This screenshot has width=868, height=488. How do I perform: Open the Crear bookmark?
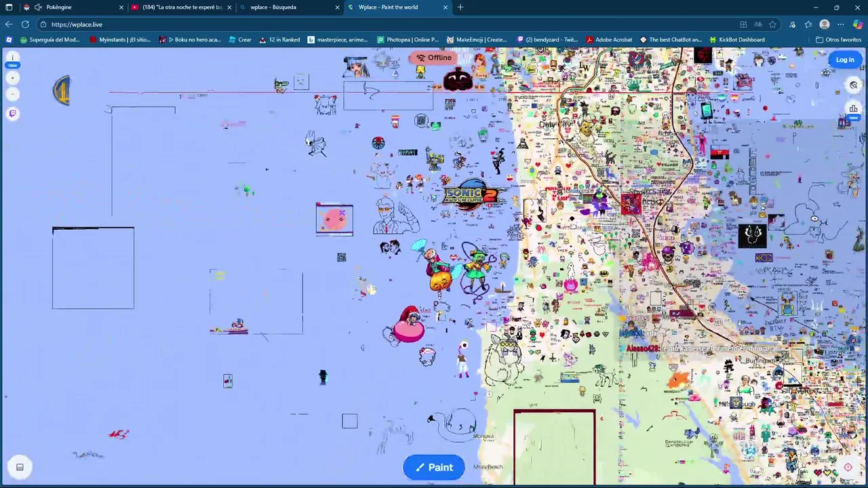[x=240, y=39]
